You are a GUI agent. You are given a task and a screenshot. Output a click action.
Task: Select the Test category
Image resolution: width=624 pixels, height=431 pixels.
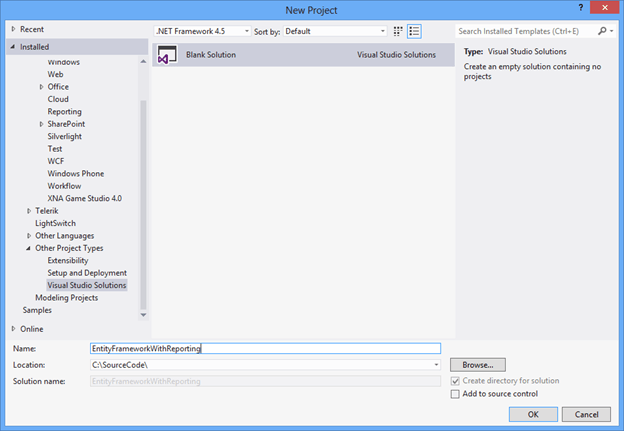click(55, 149)
